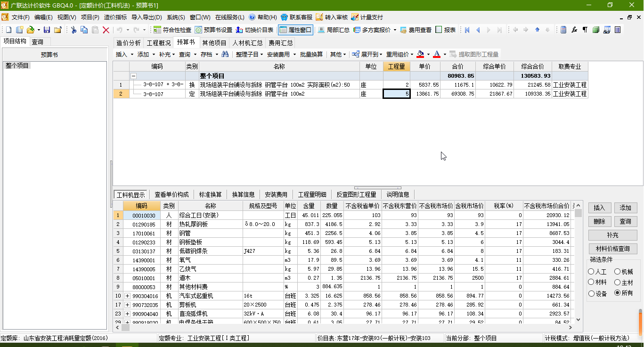The height and width of the screenshot is (347, 644).
Task: Click the right-side 插入 button
Action: click(x=600, y=208)
